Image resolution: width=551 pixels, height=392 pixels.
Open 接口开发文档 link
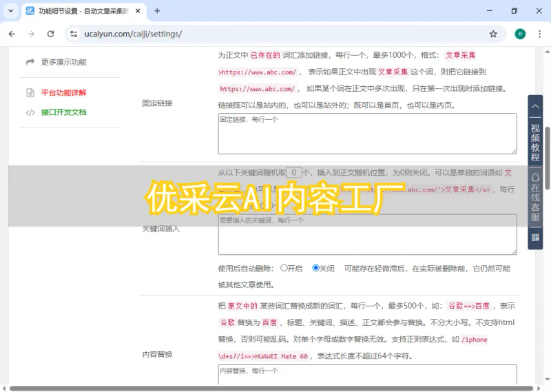pyautogui.click(x=63, y=112)
